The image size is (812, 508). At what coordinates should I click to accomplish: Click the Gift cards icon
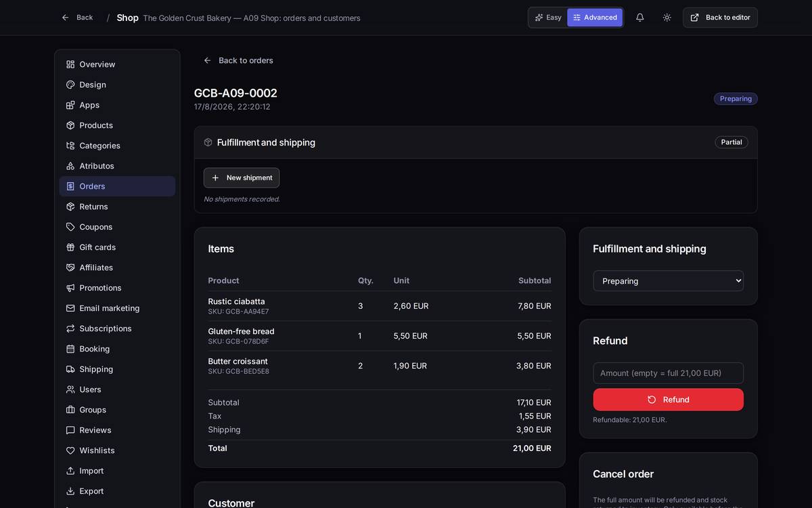tap(70, 247)
